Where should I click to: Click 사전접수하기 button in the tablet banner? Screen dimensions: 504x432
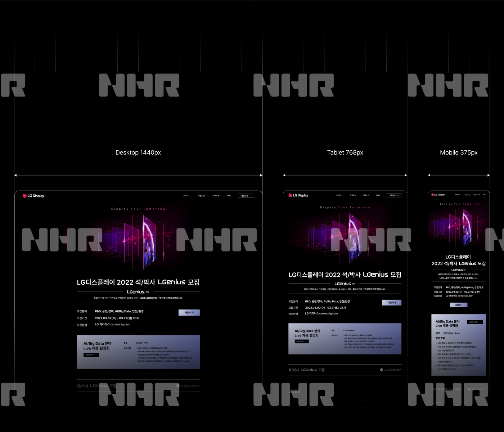301,341
